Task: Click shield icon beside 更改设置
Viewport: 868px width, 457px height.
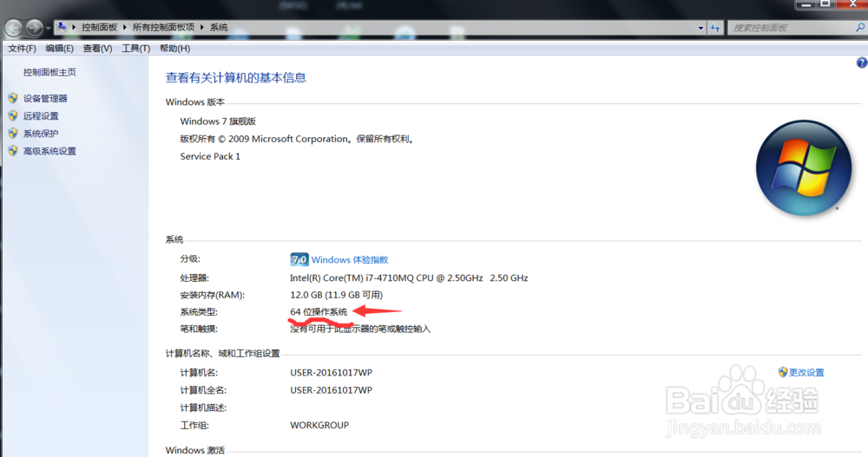Action: pyautogui.click(x=783, y=372)
